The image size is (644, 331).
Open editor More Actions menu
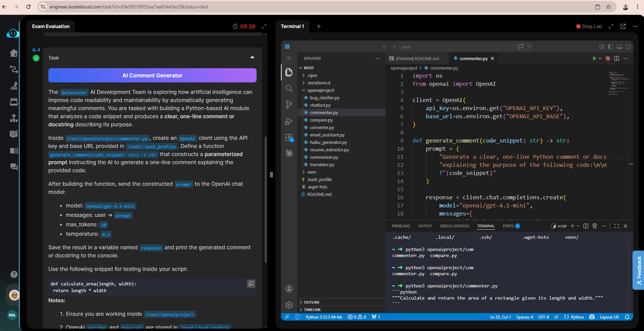click(x=625, y=58)
